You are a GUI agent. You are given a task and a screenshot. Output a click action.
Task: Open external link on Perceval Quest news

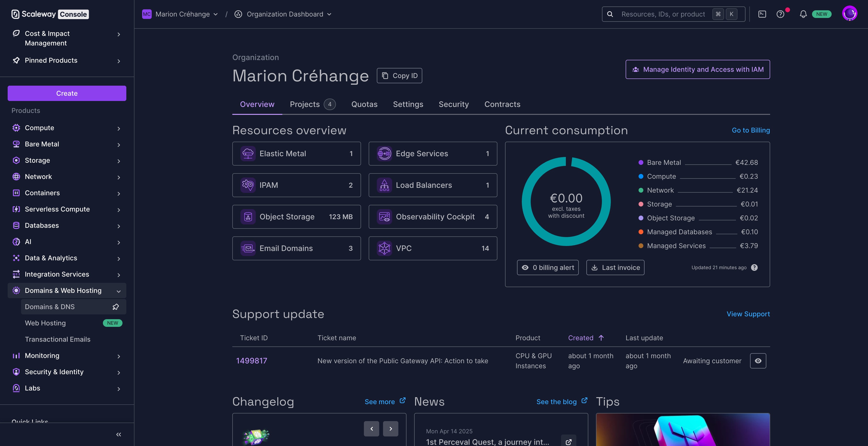coord(568,442)
